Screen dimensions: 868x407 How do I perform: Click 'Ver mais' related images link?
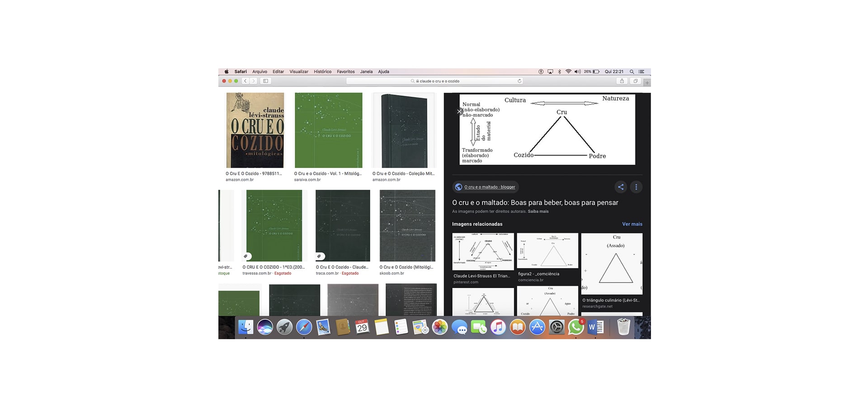point(632,224)
